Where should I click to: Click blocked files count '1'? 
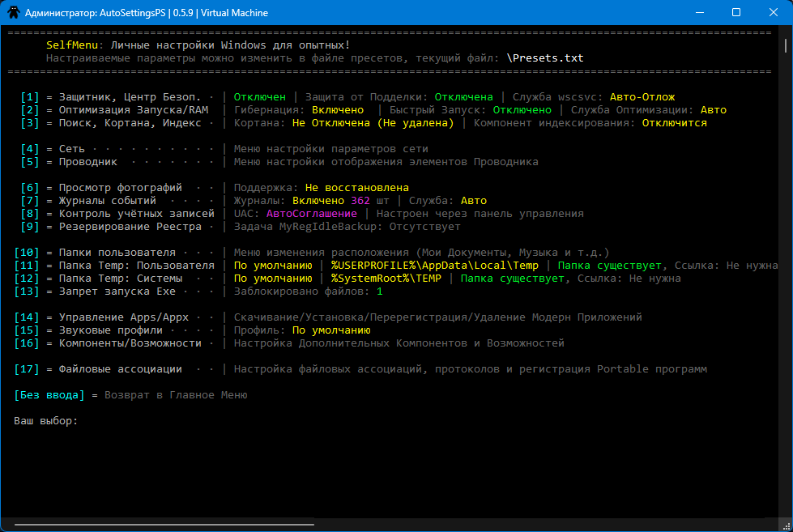pos(379,292)
